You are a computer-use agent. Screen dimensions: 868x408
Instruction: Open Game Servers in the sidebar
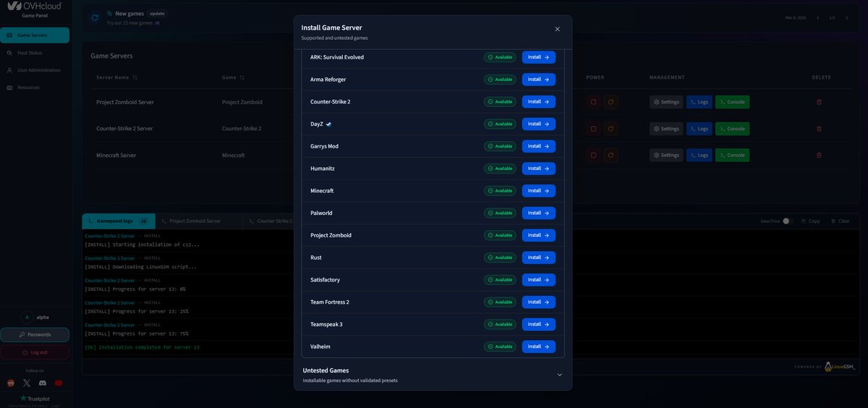[x=35, y=35]
